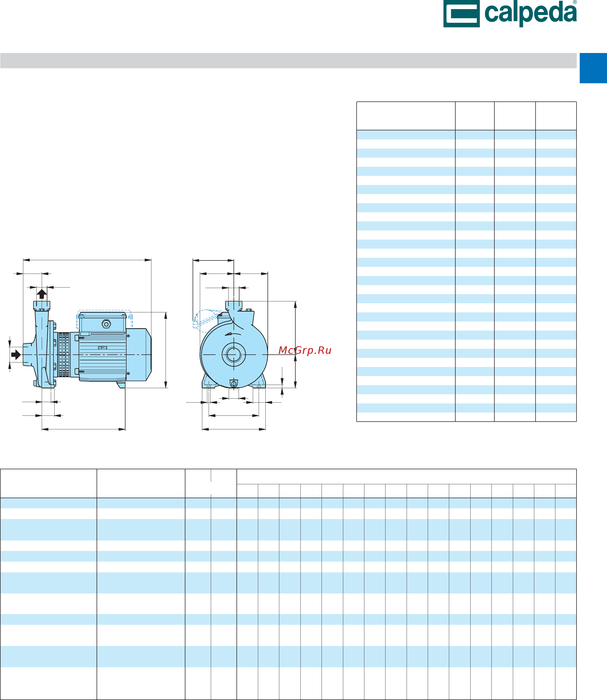Screen dimensions: 607x700
Task: Click the black discharge outlet arrow
Action: coord(42,294)
